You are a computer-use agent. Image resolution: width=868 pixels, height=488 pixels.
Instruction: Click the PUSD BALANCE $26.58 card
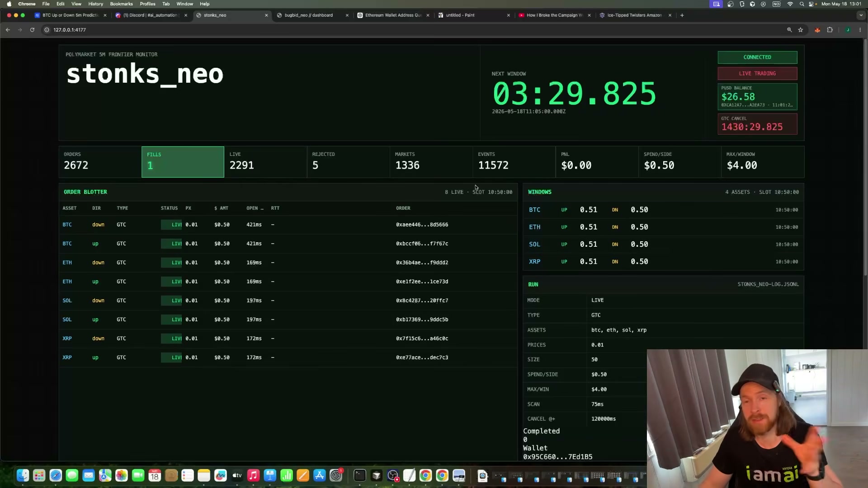pyautogui.click(x=757, y=97)
